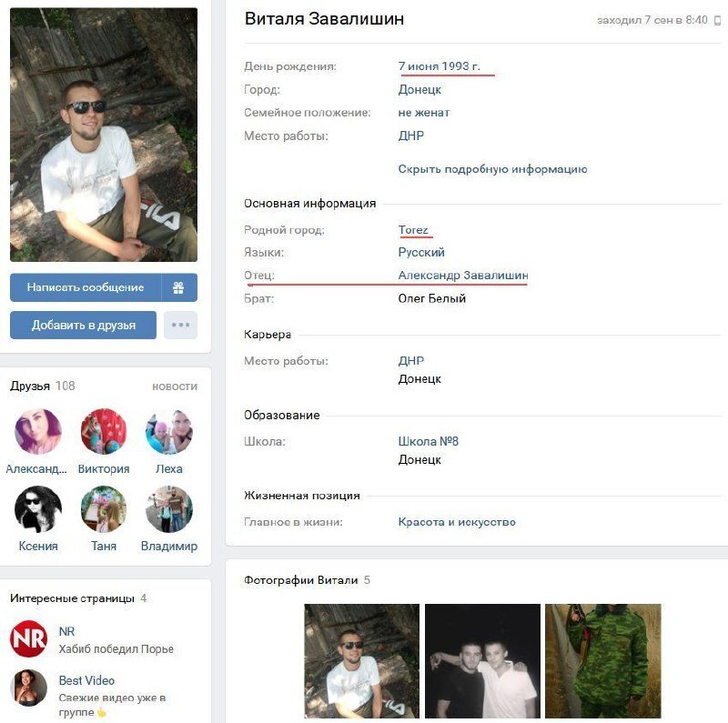Screen dimensions: 728x723
Task: Open friend Владимир's avatar
Action: tap(169, 509)
